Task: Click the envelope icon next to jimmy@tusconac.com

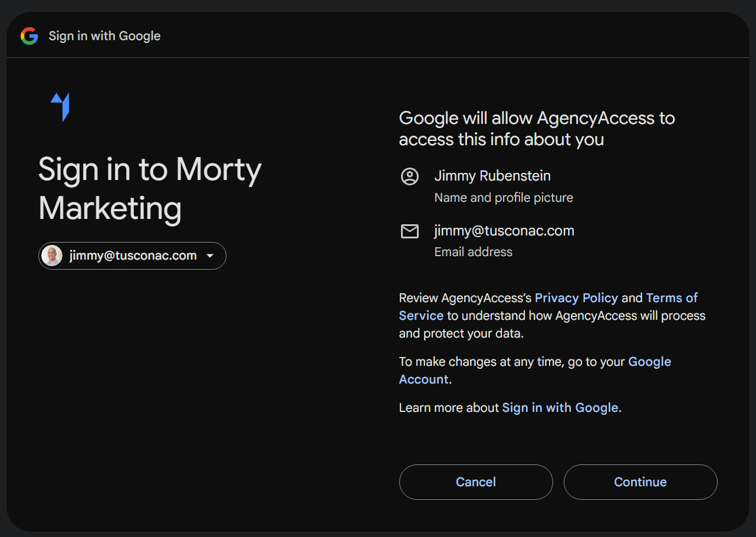Action: [x=410, y=231]
